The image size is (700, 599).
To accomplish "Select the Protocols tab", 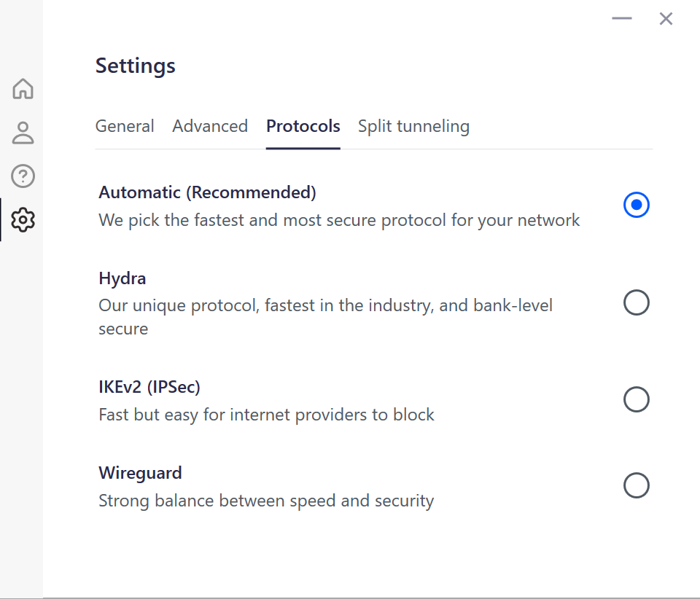I will coord(303,126).
